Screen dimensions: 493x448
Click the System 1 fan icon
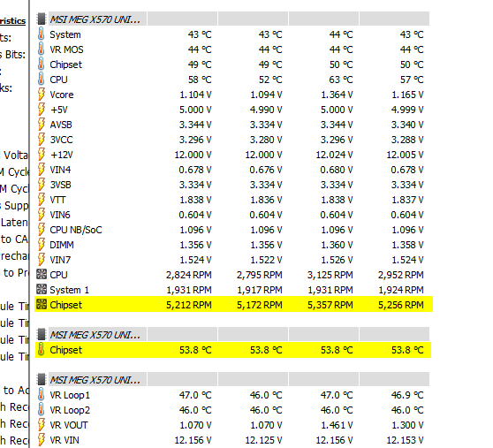point(42,290)
